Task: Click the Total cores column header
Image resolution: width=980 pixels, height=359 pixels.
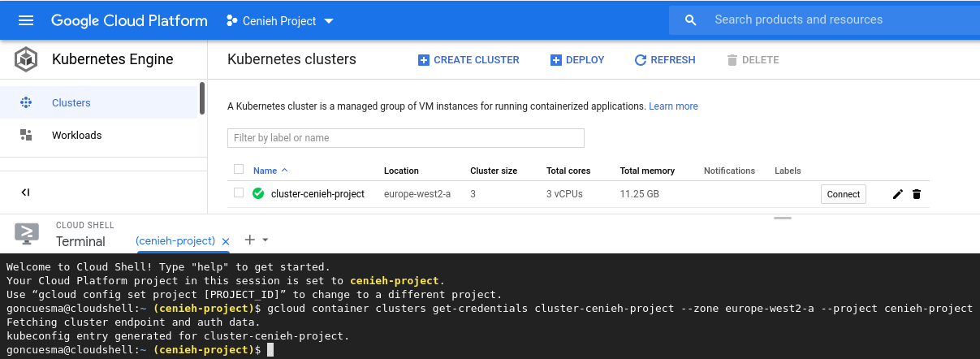Action: coord(568,171)
